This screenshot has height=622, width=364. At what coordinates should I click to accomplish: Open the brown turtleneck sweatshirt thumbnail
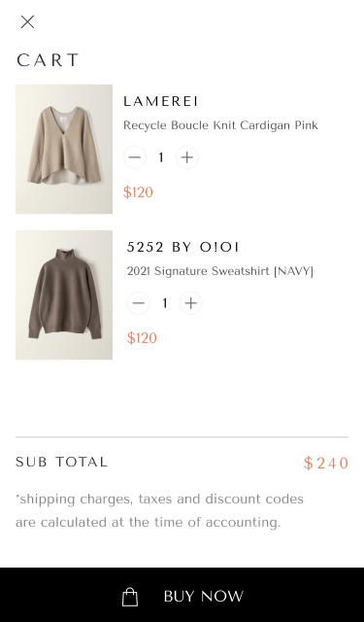pyautogui.click(x=64, y=294)
